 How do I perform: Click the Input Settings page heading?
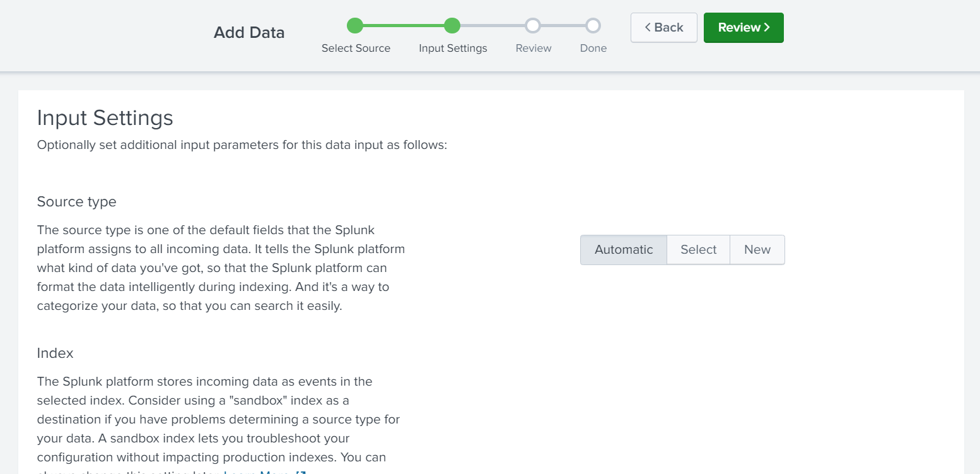click(x=105, y=117)
